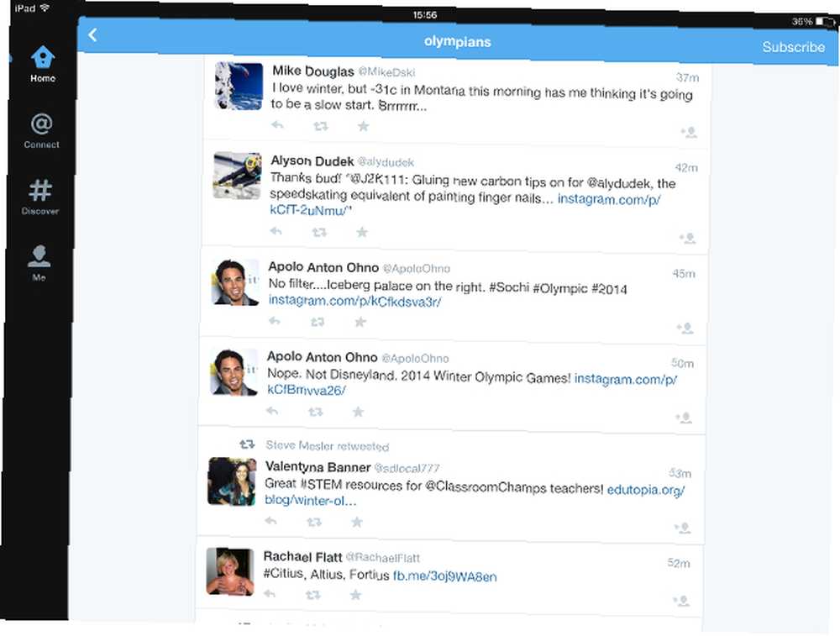The image size is (840, 636).
Task: Check the battery indicator in status bar
Action: click(x=825, y=22)
